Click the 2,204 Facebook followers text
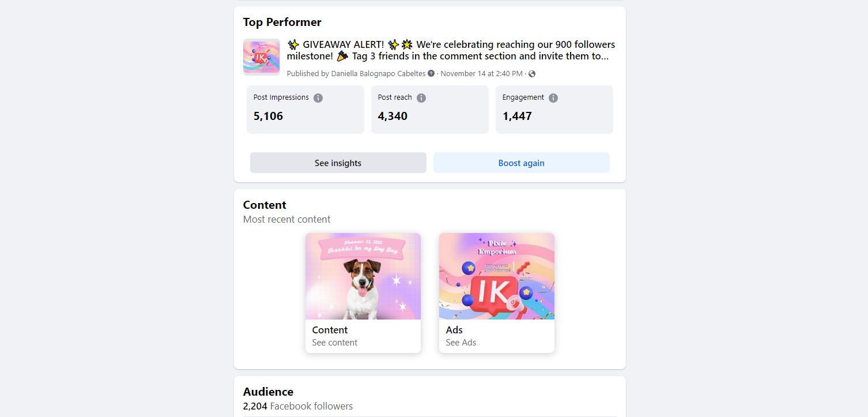 click(298, 406)
